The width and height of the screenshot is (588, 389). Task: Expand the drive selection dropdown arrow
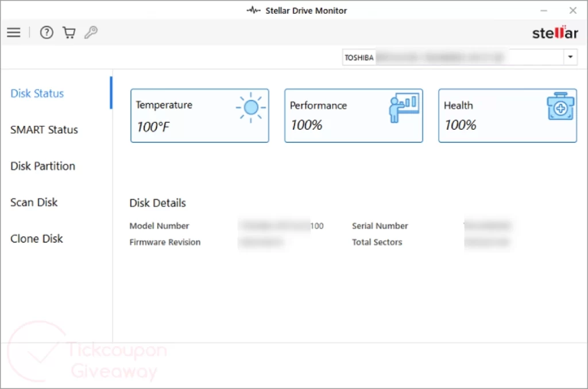[570, 57]
